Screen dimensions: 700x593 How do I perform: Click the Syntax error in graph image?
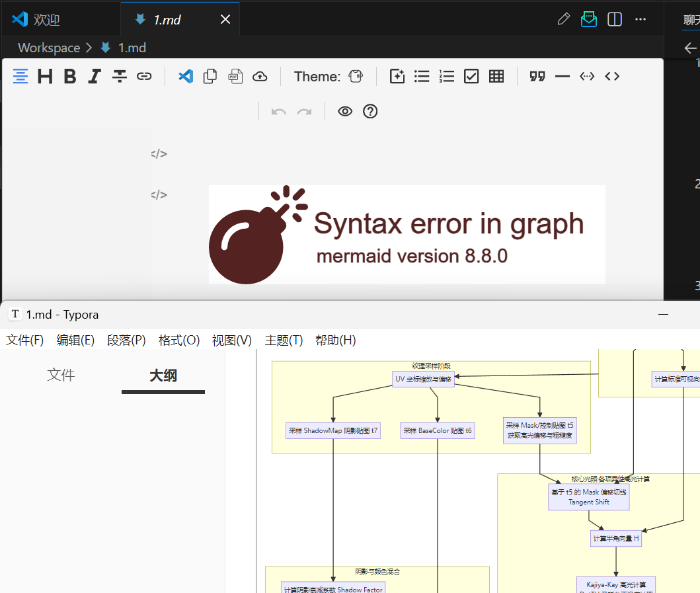(x=407, y=235)
